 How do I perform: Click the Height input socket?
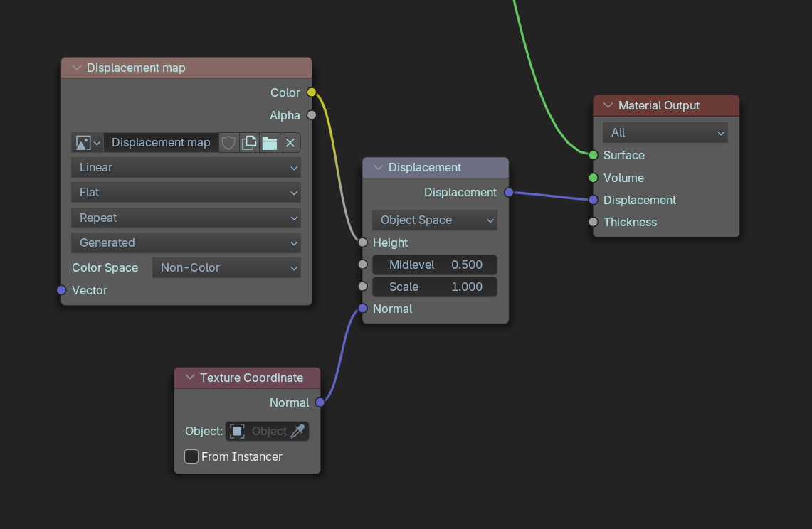[362, 242]
